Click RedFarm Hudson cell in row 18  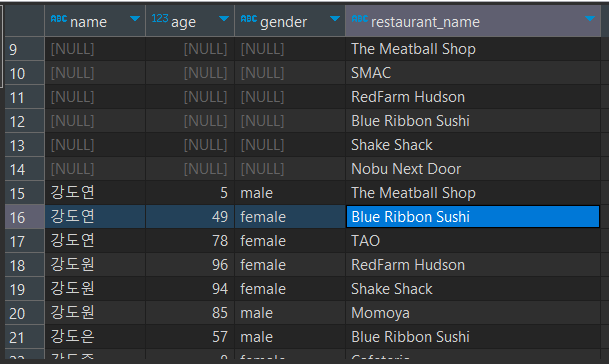click(473, 265)
